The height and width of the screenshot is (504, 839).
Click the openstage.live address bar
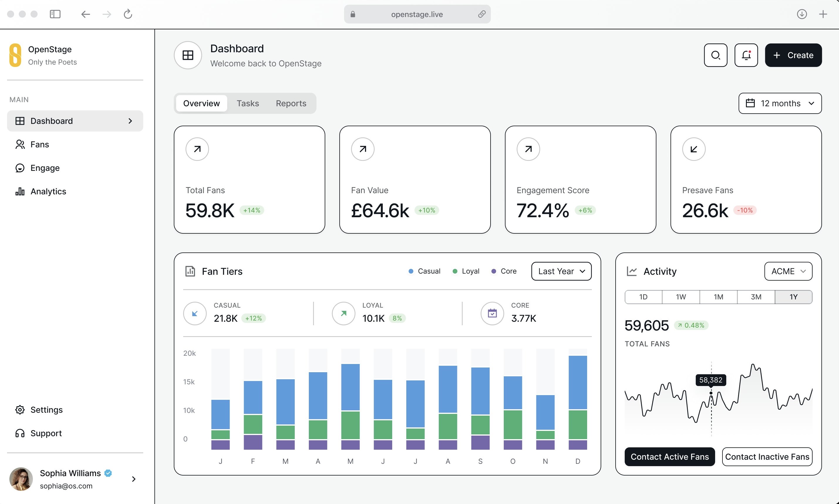[417, 14]
